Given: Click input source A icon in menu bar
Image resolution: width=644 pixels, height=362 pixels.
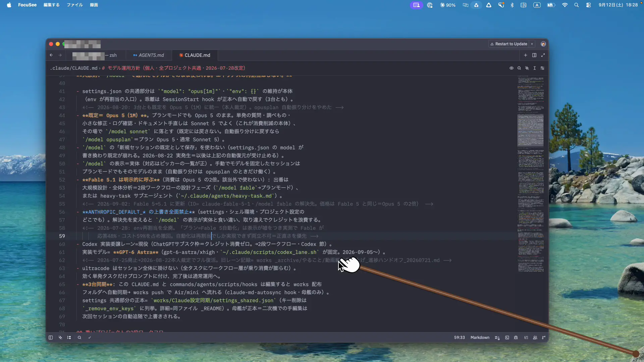Looking at the screenshot, I should coord(537,5).
